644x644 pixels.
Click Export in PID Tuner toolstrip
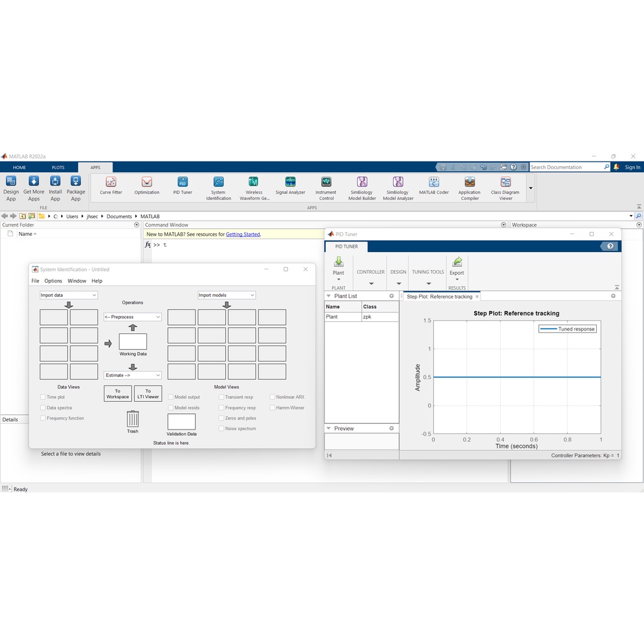pyautogui.click(x=457, y=265)
